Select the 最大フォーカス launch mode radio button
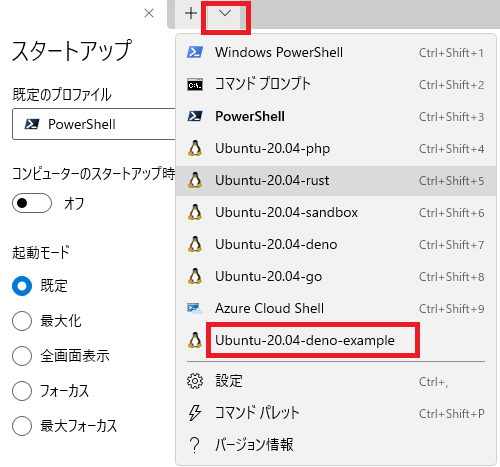 22,426
